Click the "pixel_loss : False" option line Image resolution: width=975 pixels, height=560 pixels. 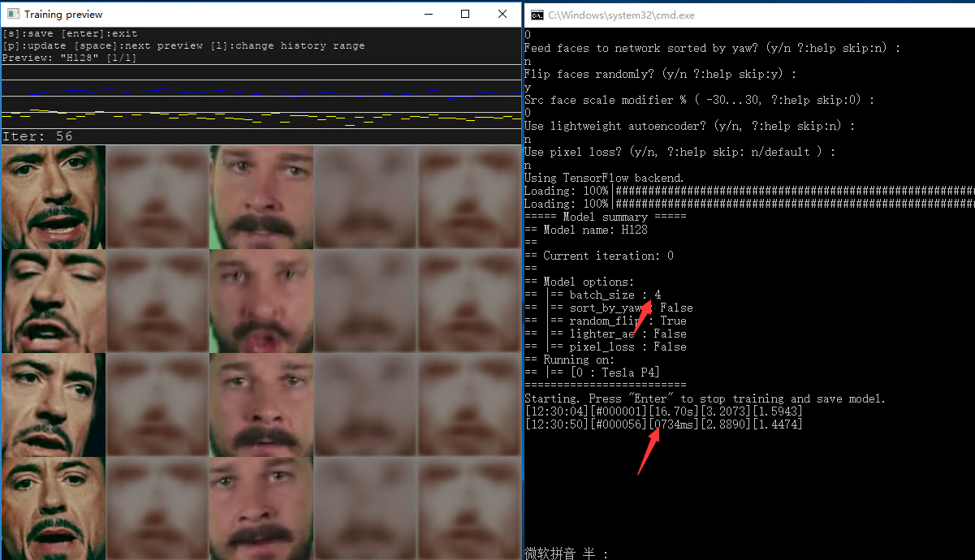point(606,347)
